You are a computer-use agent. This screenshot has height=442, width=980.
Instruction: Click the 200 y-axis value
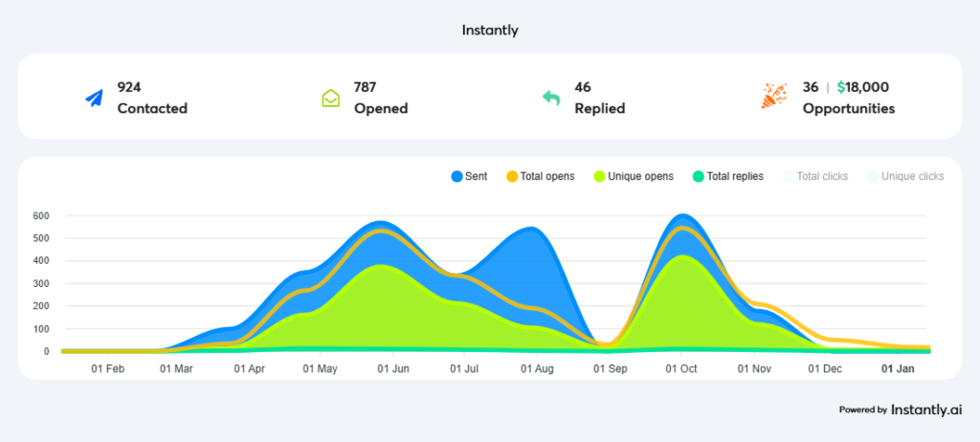(41, 306)
